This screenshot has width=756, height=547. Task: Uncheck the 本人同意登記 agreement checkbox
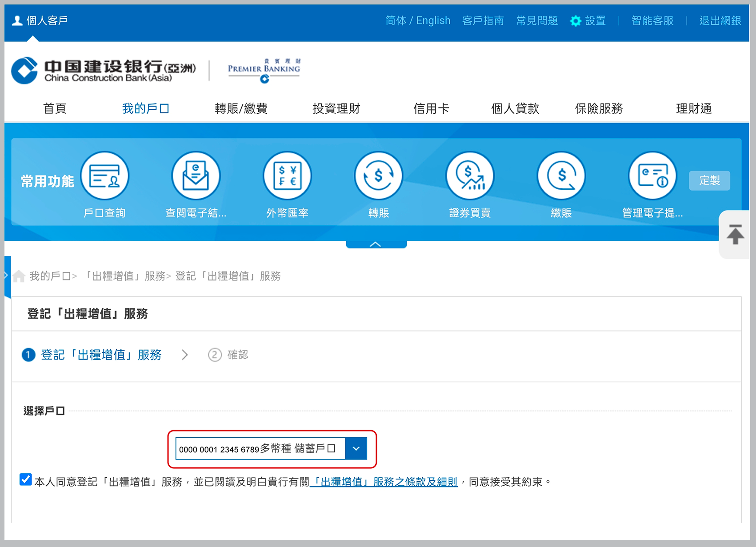[x=26, y=480]
